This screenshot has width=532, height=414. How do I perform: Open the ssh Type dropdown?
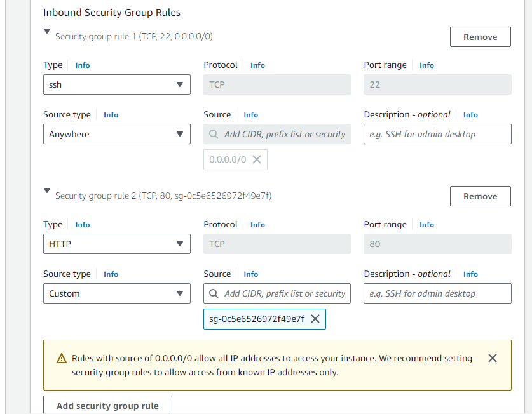click(x=117, y=84)
